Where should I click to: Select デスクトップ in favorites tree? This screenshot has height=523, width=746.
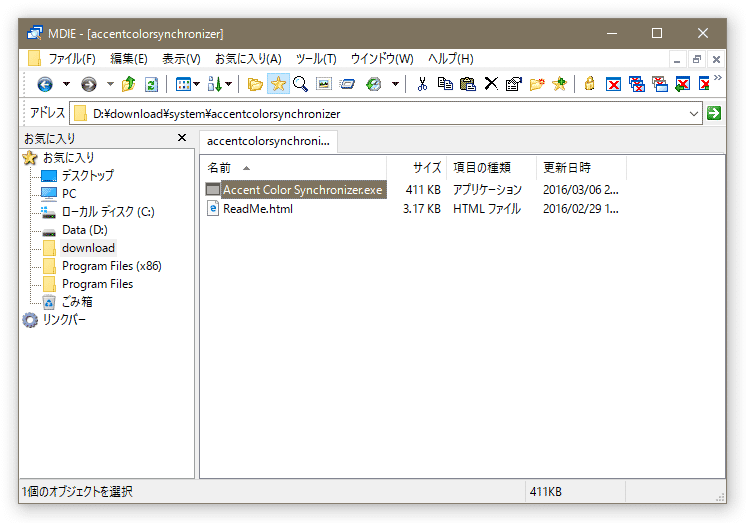click(x=88, y=176)
